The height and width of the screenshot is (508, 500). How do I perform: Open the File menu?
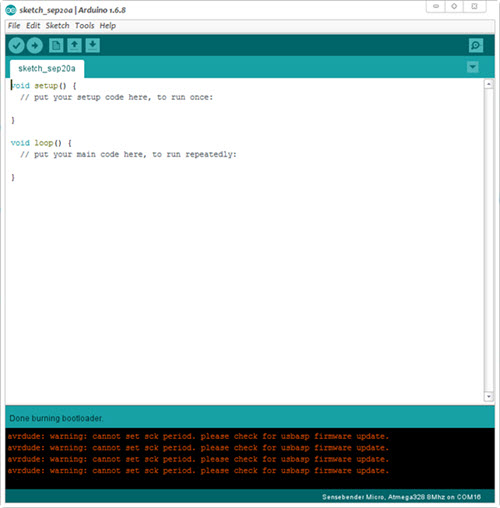coord(14,26)
